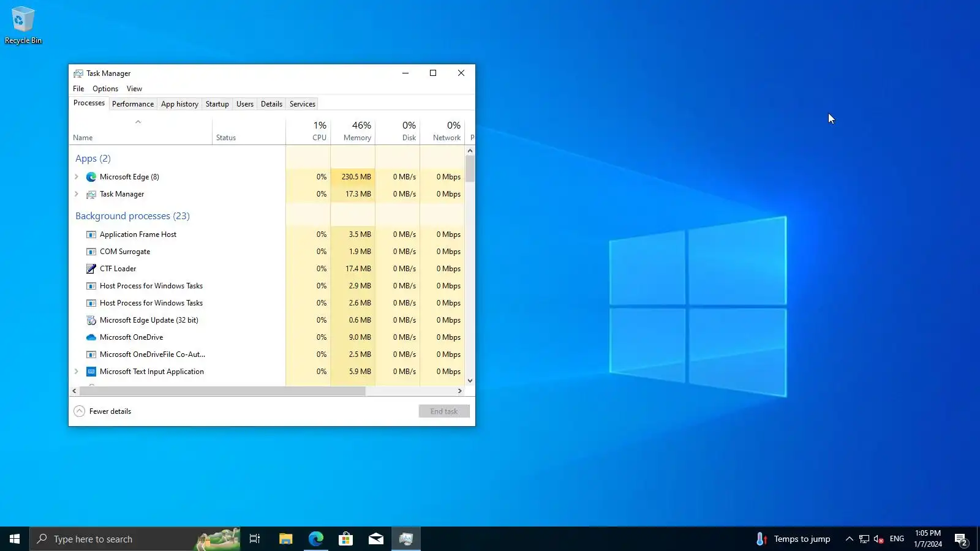Switch to the Users tab
The image size is (980, 551).
click(x=245, y=104)
